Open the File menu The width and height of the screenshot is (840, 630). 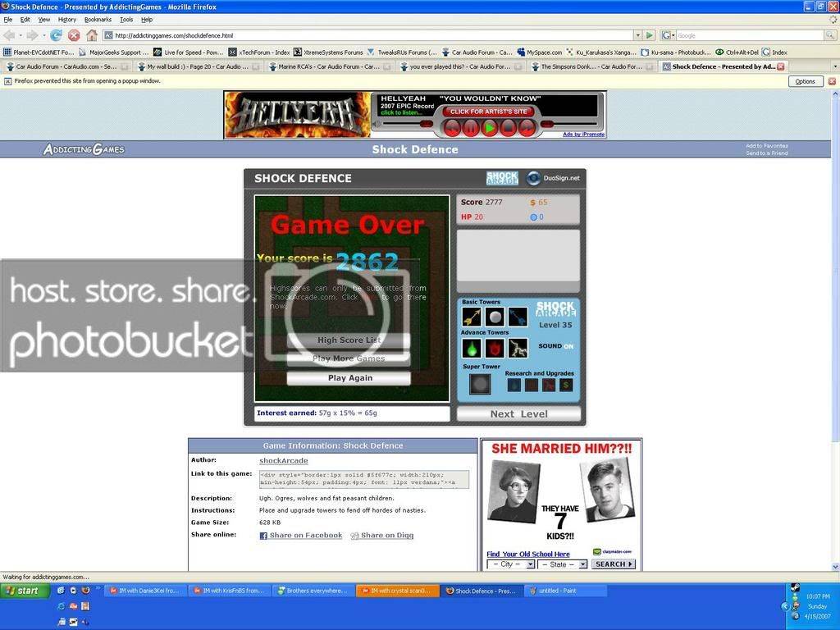8,20
